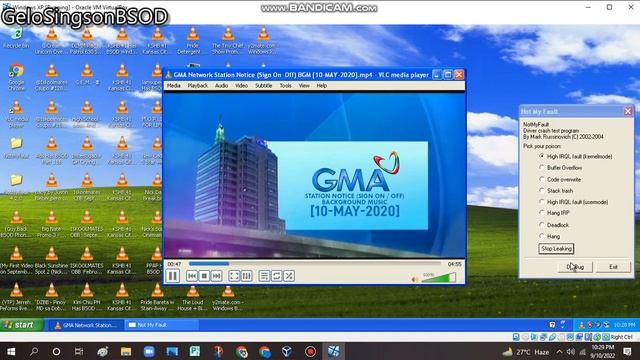
Task: Close the Not My Fault window
Action: pyautogui.click(x=627, y=111)
